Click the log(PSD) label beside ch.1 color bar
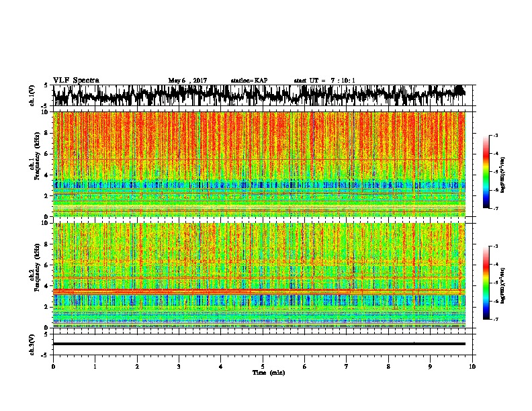 pos(502,175)
